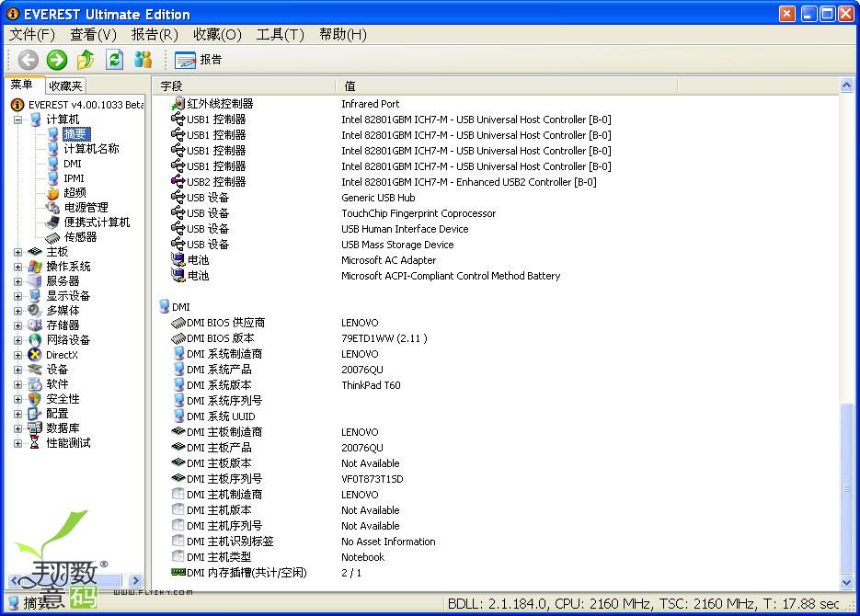Click the 便携式计算机 laptop icon

(x=52, y=222)
